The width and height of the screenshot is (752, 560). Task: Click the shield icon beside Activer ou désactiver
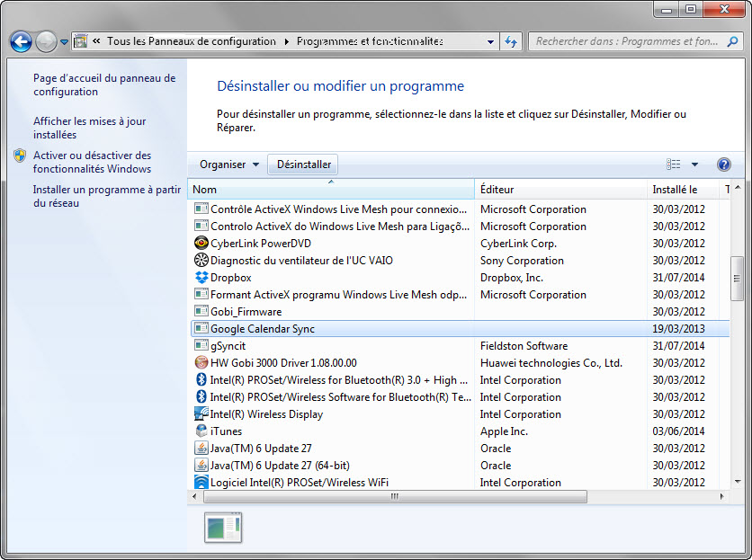coord(20,156)
